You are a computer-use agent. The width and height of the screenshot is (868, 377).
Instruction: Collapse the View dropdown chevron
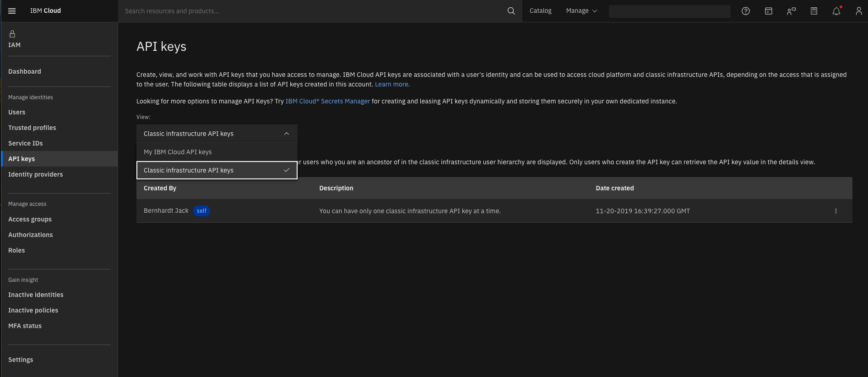[x=287, y=134]
